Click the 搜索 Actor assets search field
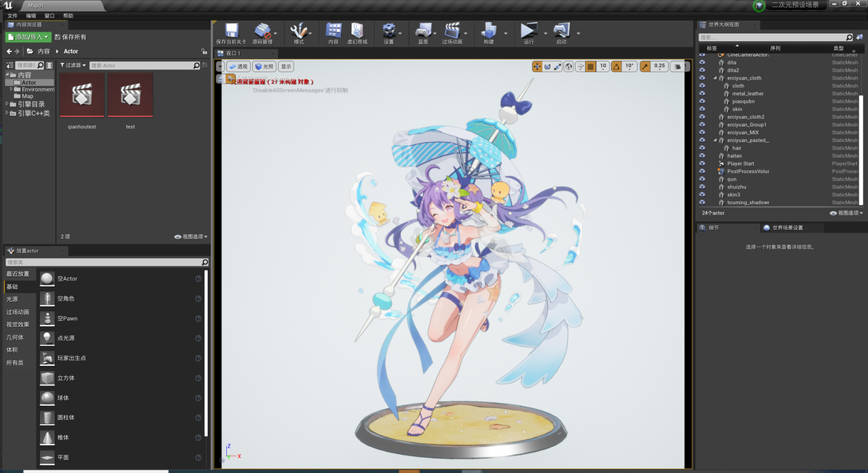Viewport: 868px width, 473px height. pyautogui.click(x=144, y=65)
